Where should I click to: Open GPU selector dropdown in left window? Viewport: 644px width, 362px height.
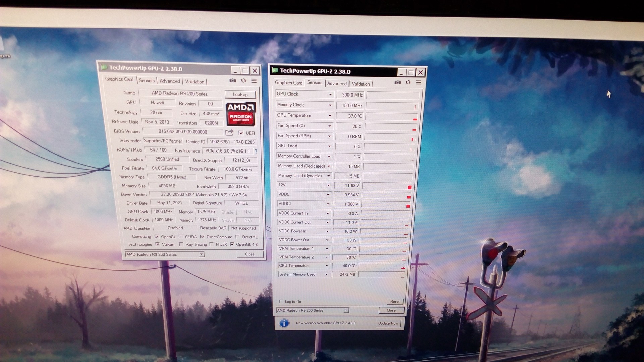[201, 254]
